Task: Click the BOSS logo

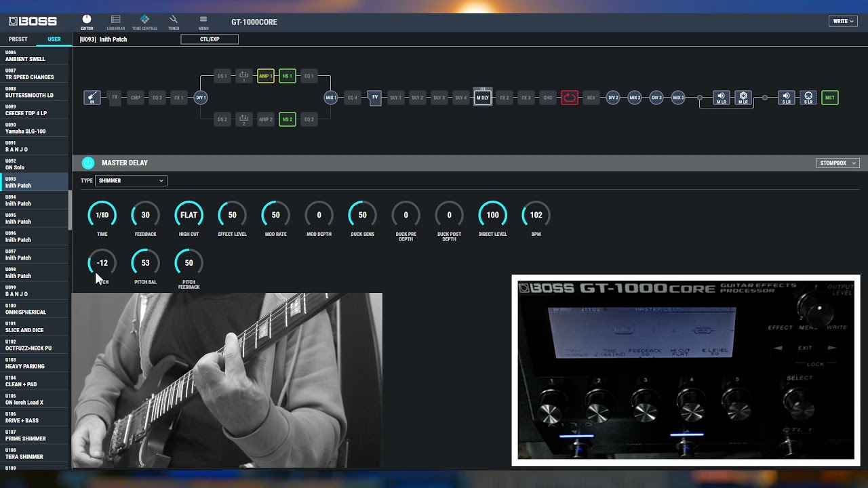Action: click(x=33, y=22)
